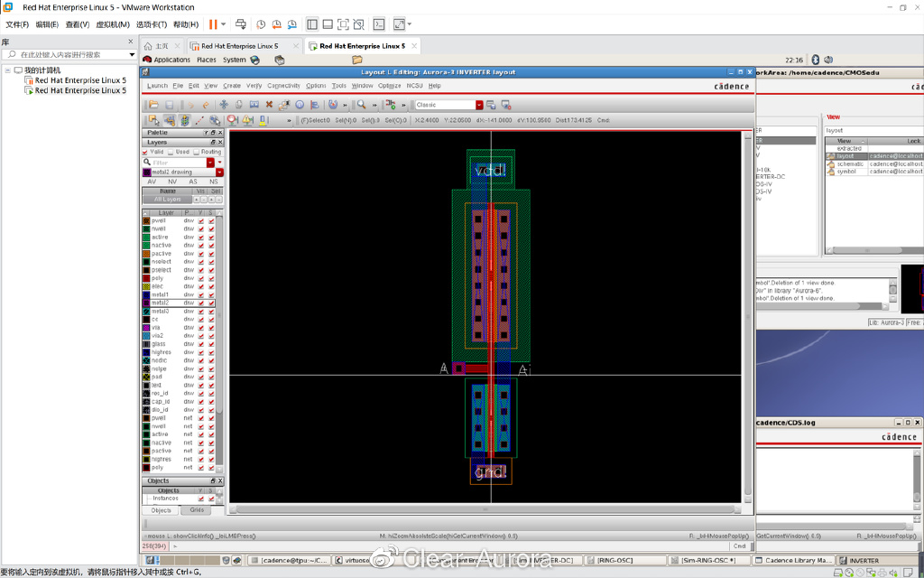The width and height of the screenshot is (924, 578).
Task: Select the Move tool icon
Action: coord(224,105)
